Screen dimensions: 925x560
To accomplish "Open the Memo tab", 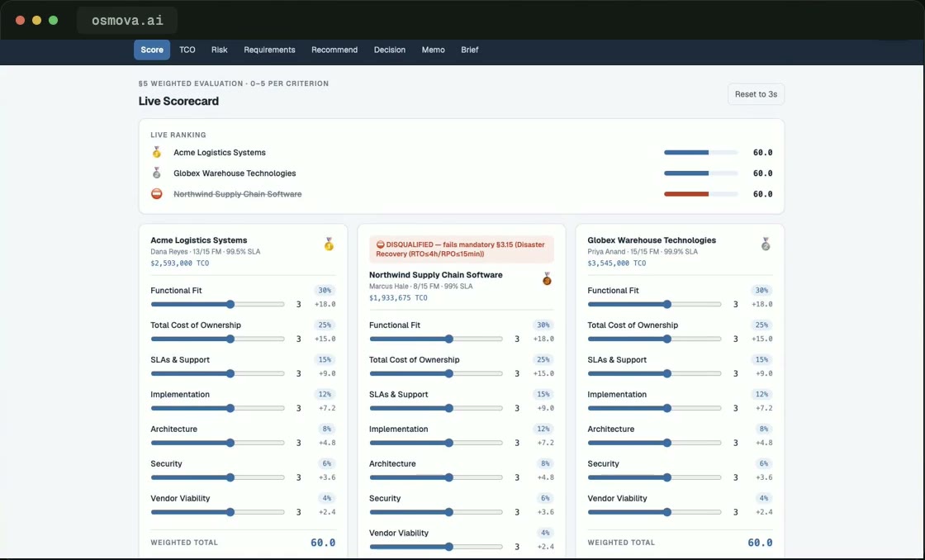I will pos(433,50).
